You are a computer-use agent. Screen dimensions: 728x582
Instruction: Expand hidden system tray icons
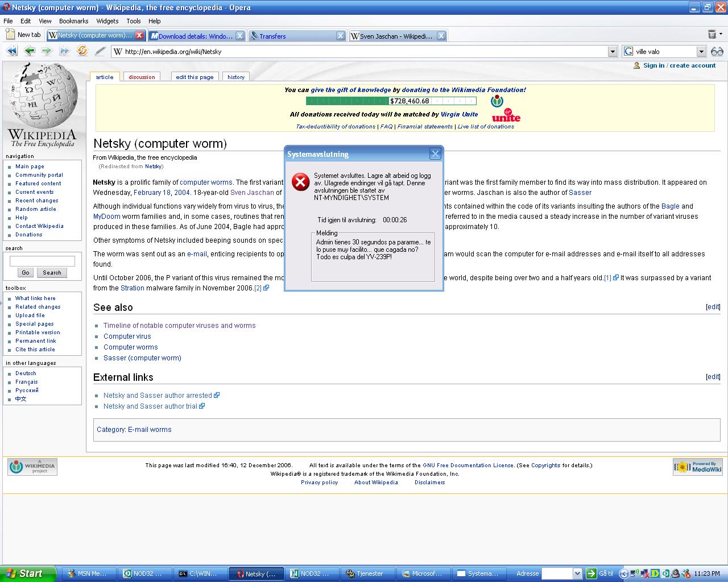[624, 574]
